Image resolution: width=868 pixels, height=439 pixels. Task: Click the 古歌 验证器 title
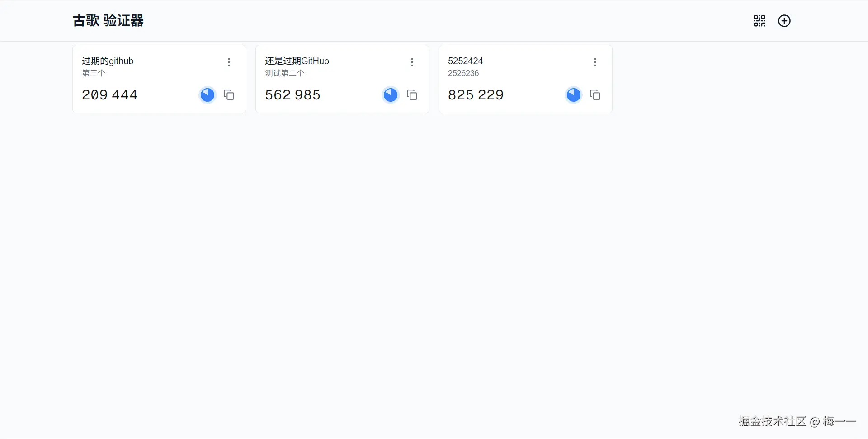108,21
